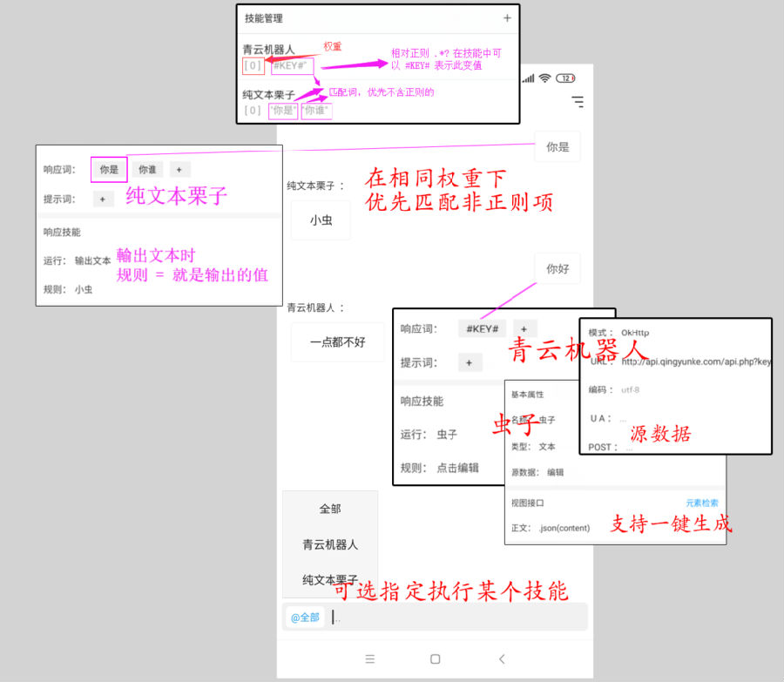
Task: Select 纯文本栗子 from the skill list
Action: (329, 577)
